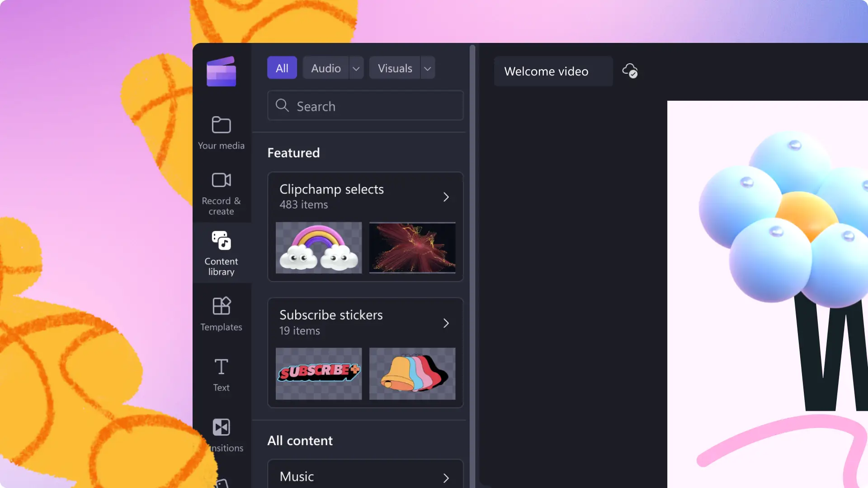868x488 pixels.
Task: Click the Clipchamp logo icon
Action: point(221,70)
